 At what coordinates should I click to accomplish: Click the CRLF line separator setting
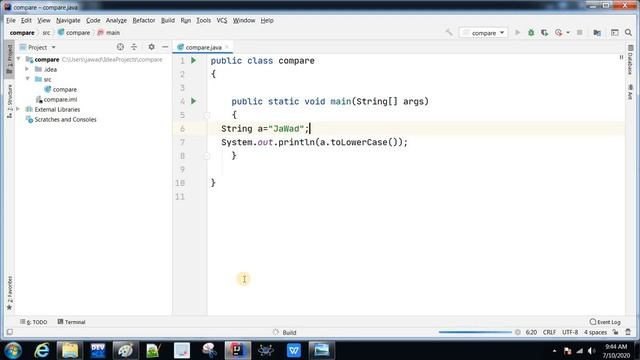point(549,332)
